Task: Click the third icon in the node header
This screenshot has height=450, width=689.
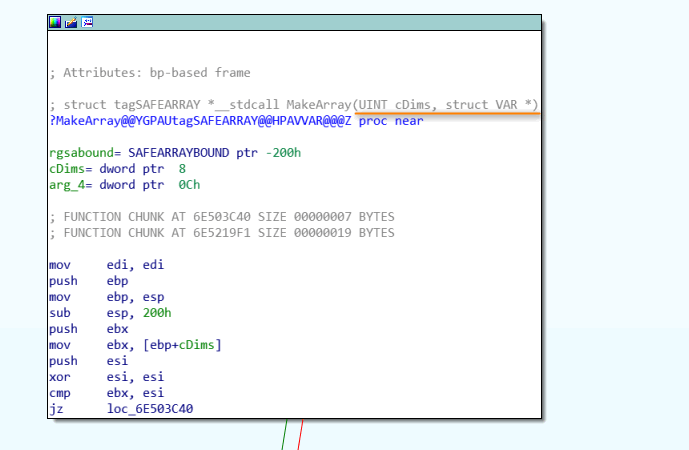Action: pyautogui.click(x=88, y=21)
